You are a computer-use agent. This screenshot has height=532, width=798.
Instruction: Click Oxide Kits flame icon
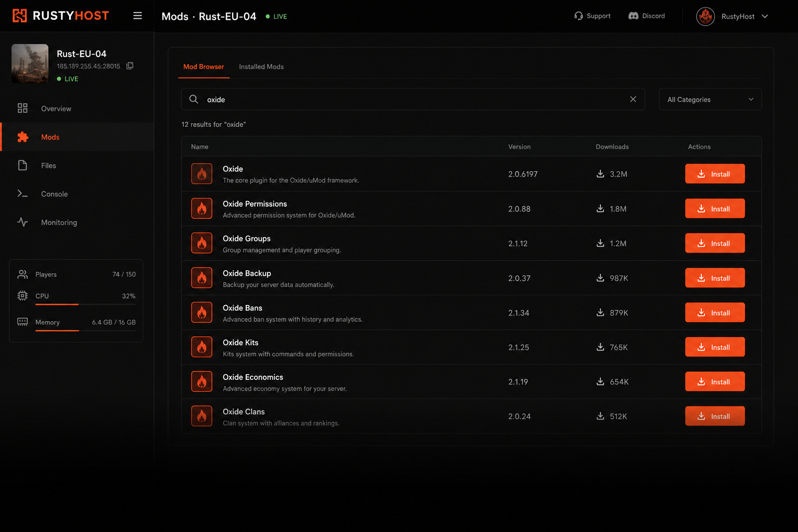click(202, 347)
